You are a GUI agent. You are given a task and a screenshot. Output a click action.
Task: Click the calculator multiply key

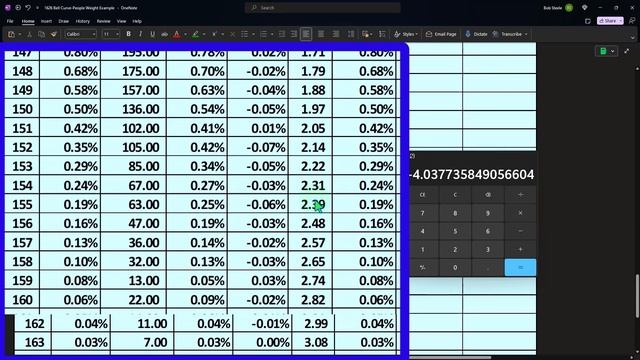pos(520,213)
